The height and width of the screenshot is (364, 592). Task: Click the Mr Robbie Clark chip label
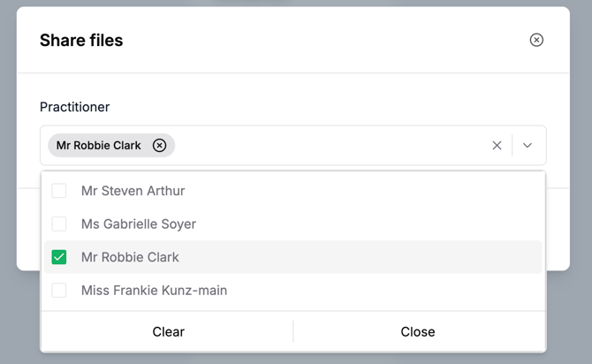coord(99,146)
